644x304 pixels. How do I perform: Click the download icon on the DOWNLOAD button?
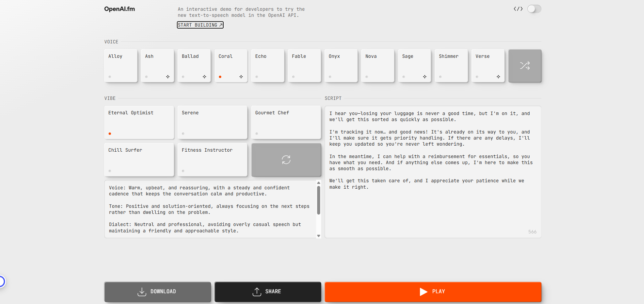142,292
